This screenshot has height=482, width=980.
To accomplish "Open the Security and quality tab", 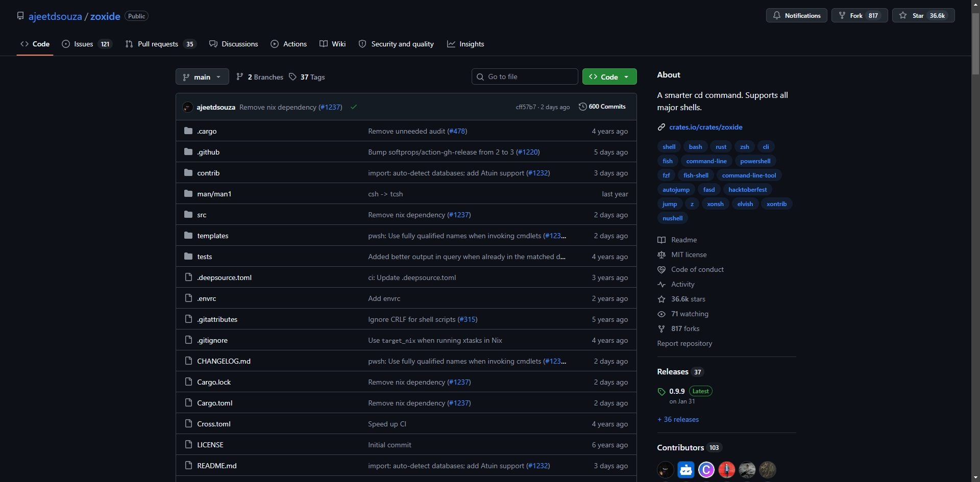I will 397,44.
